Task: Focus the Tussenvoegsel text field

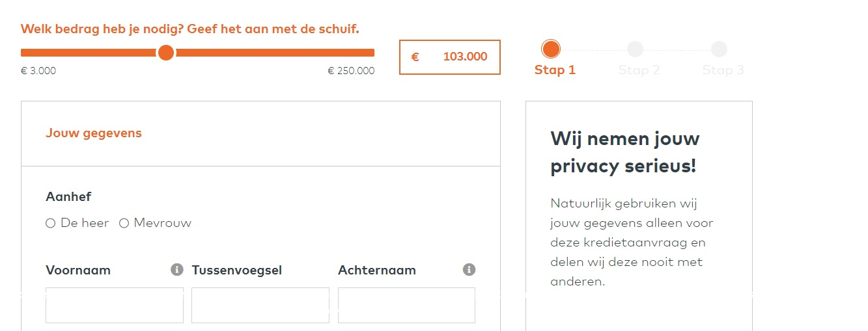Action: 260,305
